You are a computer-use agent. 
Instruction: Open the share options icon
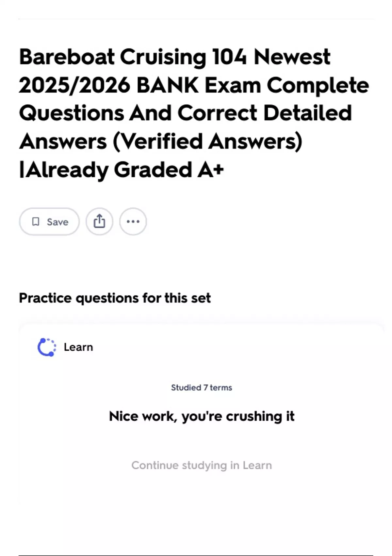click(x=99, y=221)
